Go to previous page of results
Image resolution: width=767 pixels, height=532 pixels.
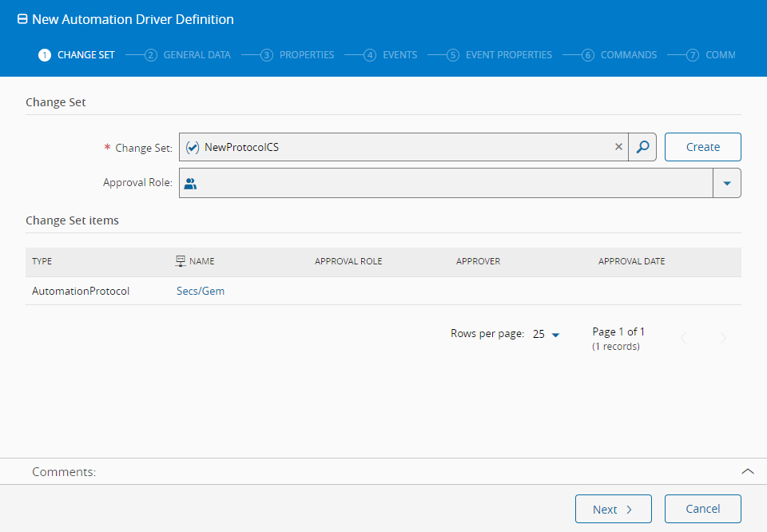(x=683, y=339)
